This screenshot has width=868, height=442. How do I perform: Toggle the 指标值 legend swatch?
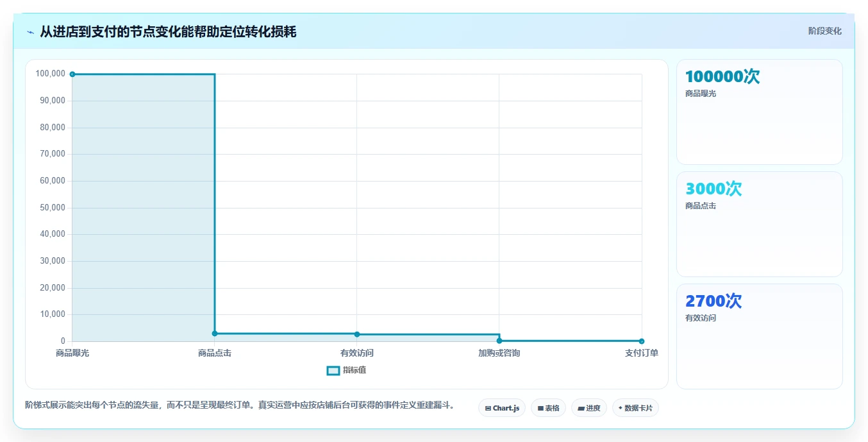point(333,370)
